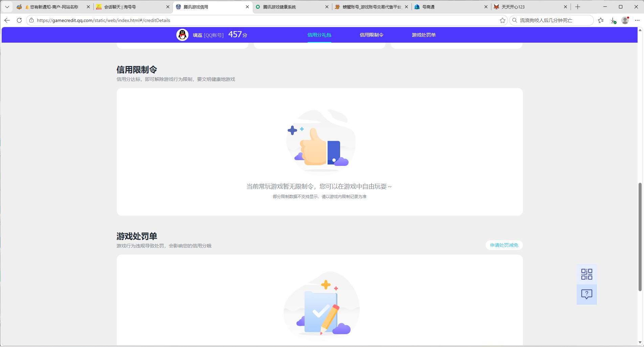This screenshot has width=644, height=347.
Task: Switch to 信用分礼包 navigation tab
Action: click(319, 35)
